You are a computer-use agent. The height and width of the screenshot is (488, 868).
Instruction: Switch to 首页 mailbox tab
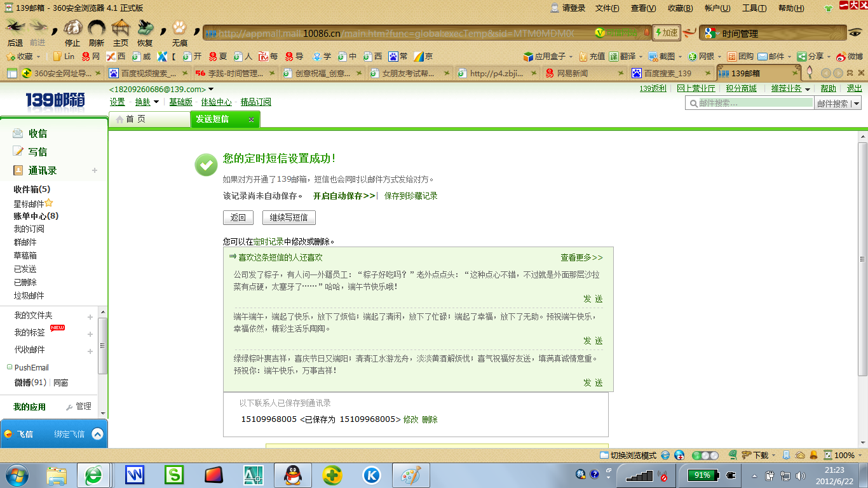[x=149, y=119]
